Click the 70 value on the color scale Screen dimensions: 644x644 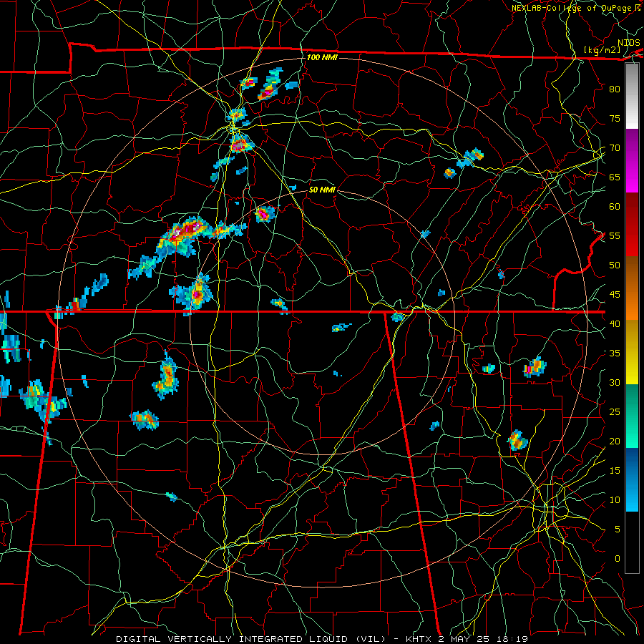[x=615, y=148]
